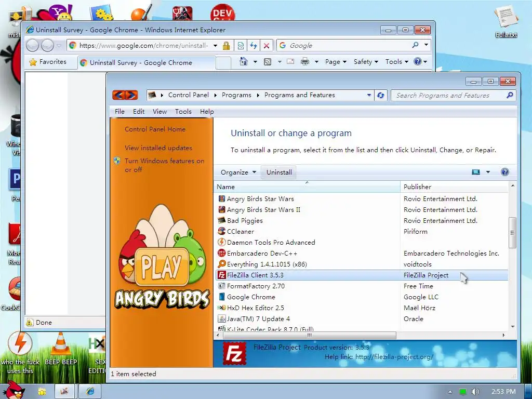The image size is (532, 399).
Task: Open the Eula.txt desktop file
Action: point(506,21)
